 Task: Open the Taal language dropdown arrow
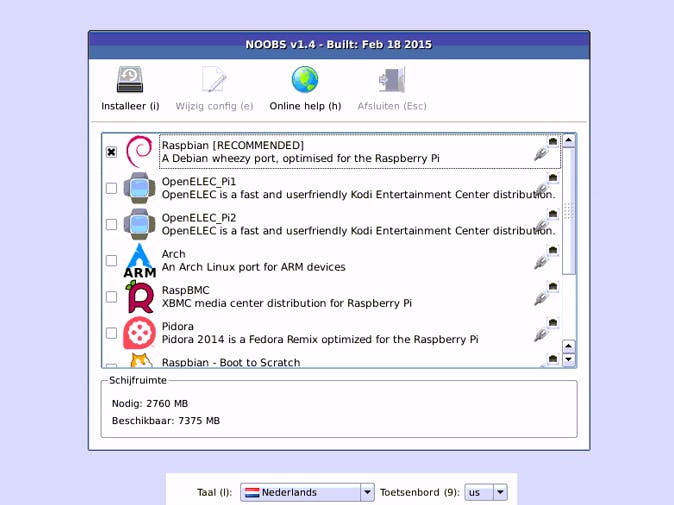[x=367, y=492]
